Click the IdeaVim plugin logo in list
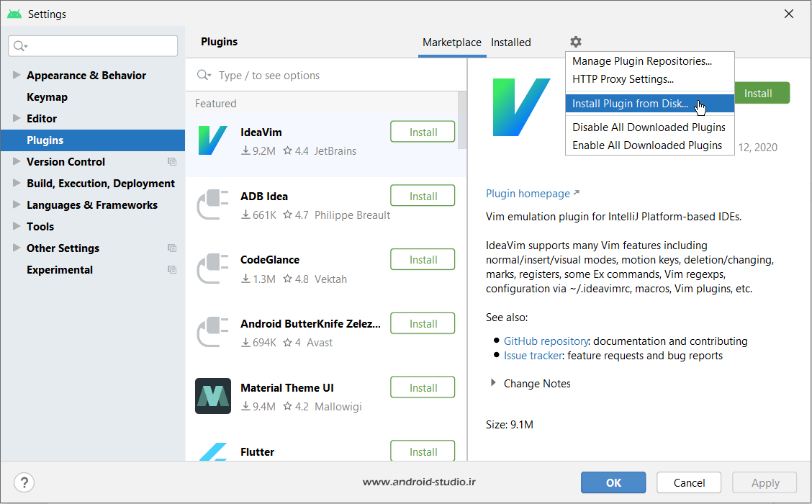The height and width of the screenshot is (504, 812). (213, 141)
